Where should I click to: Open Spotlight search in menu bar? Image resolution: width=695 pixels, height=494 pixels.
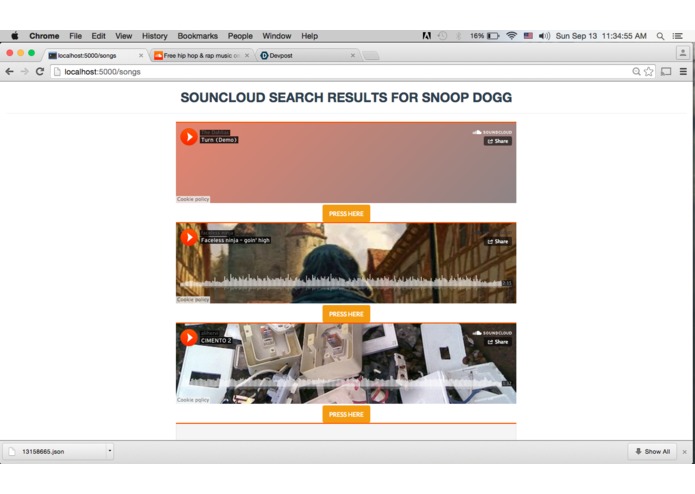(x=660, y=36)
